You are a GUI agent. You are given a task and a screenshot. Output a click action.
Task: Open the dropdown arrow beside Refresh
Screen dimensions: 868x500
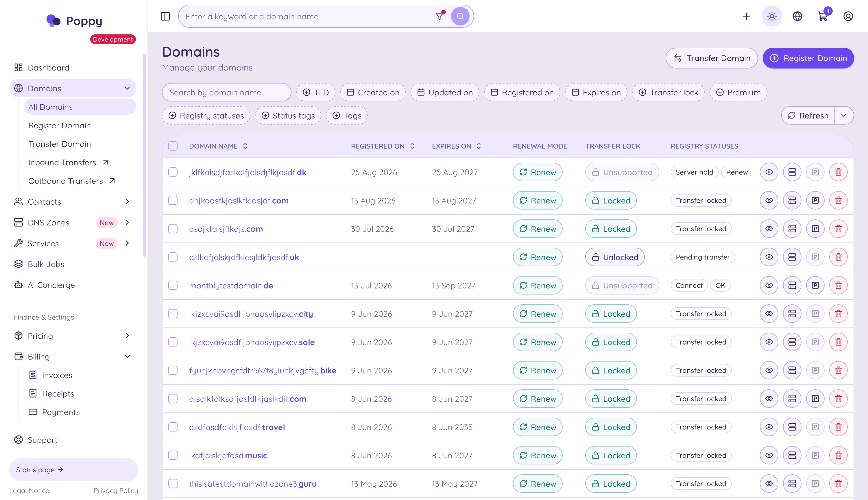tap(844, 115)
